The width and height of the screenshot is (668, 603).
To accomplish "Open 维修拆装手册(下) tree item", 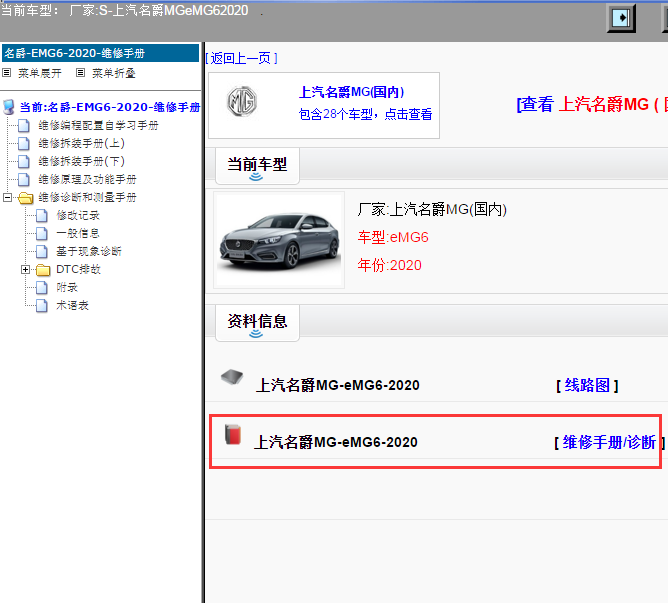I will point(81,162).
